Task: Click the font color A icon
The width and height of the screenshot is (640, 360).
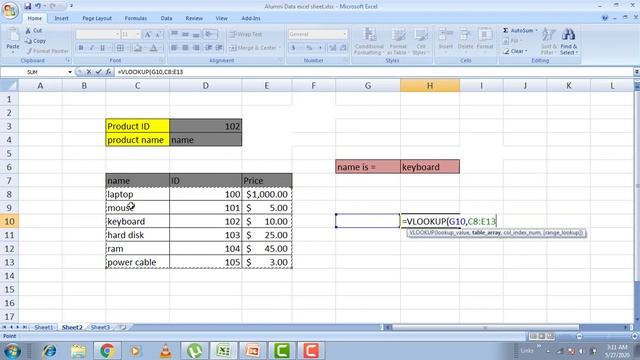Action: coord(153,48)
